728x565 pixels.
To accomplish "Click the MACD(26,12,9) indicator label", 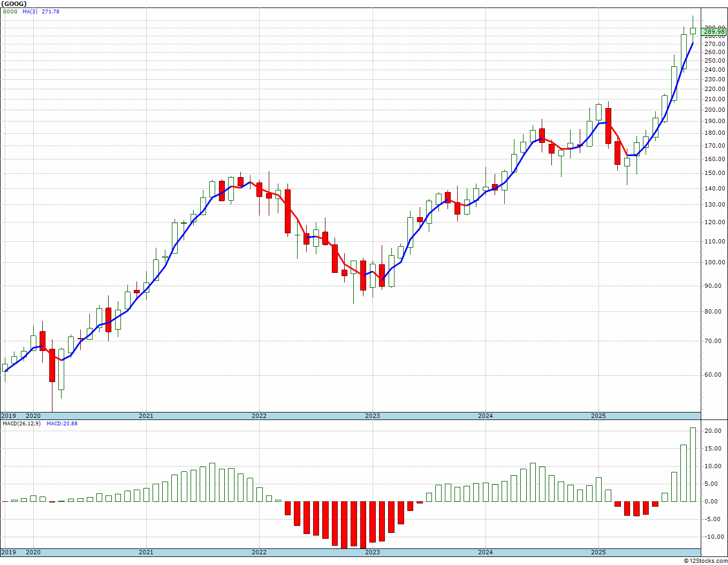I will point(21,424).
